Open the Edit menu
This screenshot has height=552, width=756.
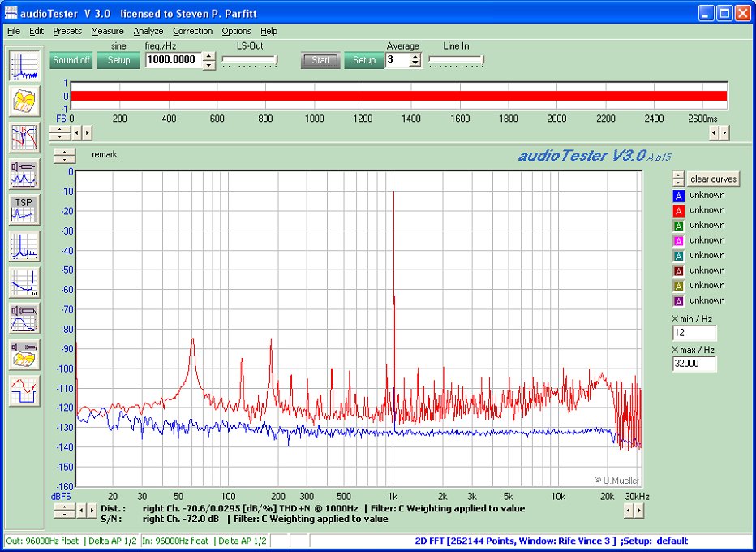(37, 31)
